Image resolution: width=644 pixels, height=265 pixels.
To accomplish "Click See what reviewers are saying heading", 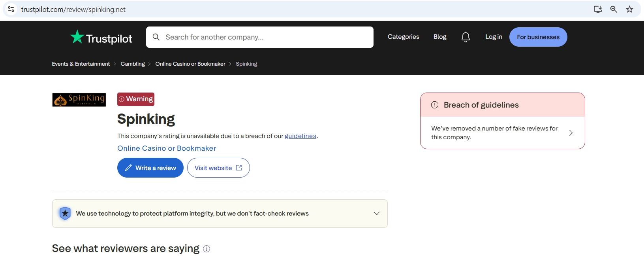I will pos(126,248).
